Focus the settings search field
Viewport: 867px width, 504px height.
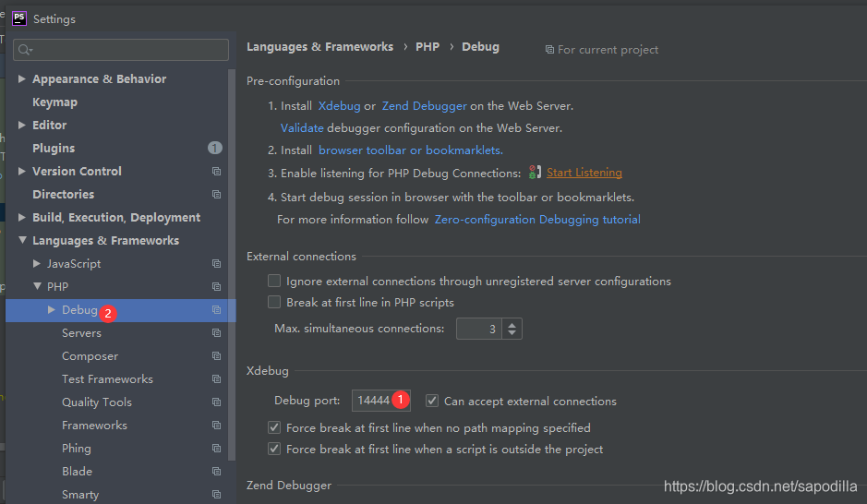pyautogui.click(x=121, y=50)
